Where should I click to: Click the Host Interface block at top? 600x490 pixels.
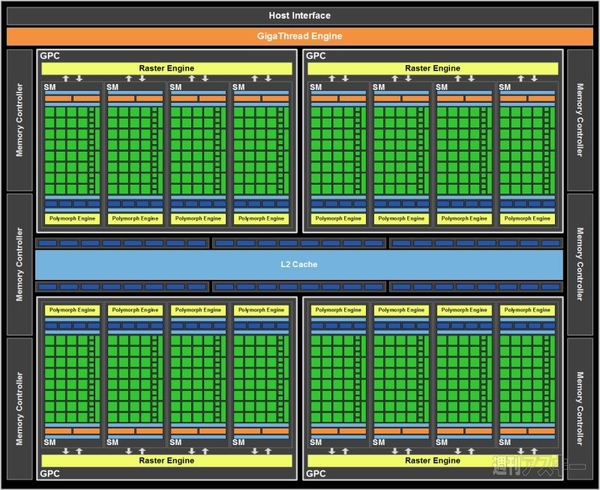299,15
